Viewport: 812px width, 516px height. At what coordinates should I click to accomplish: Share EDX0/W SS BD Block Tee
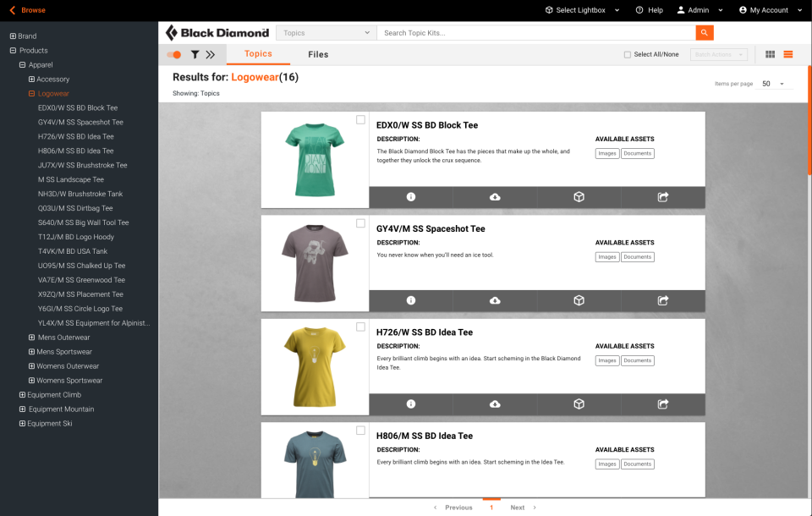coord(663,197)
